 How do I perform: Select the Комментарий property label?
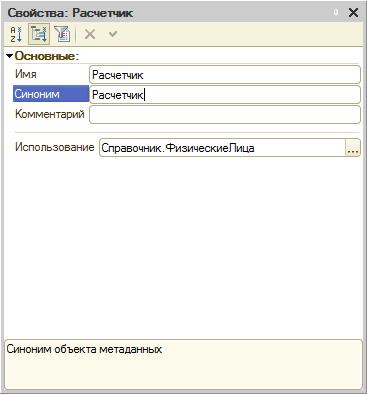50,114
